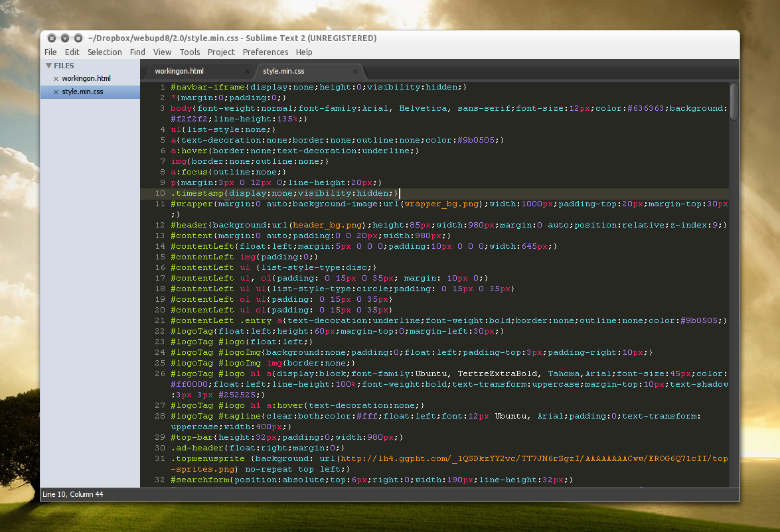
Task: Switch to the workingon.html tab
Action: click(179, 71)
